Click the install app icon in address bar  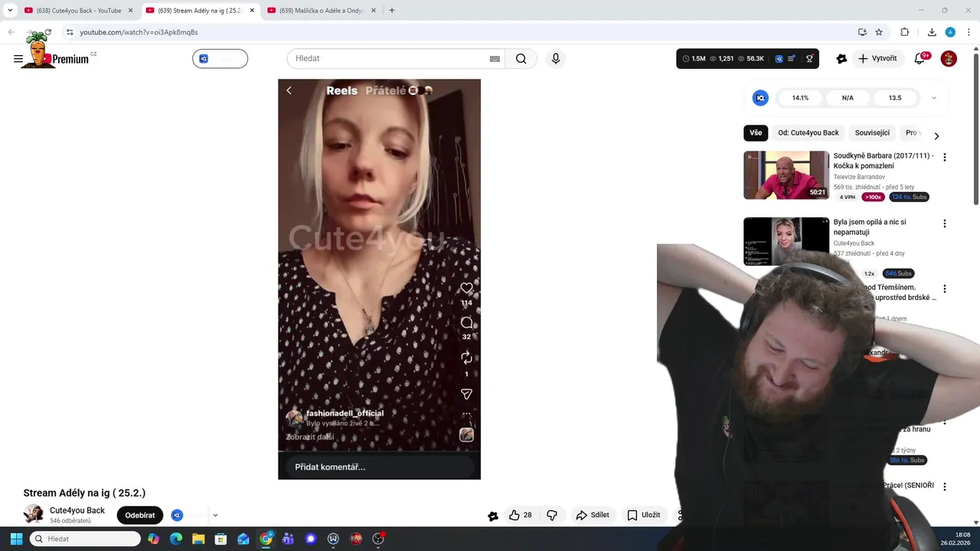862,32
